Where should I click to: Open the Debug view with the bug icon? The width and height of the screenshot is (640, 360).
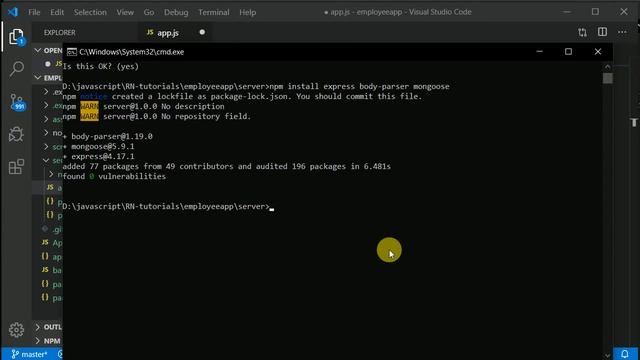[x=16, y=134]
